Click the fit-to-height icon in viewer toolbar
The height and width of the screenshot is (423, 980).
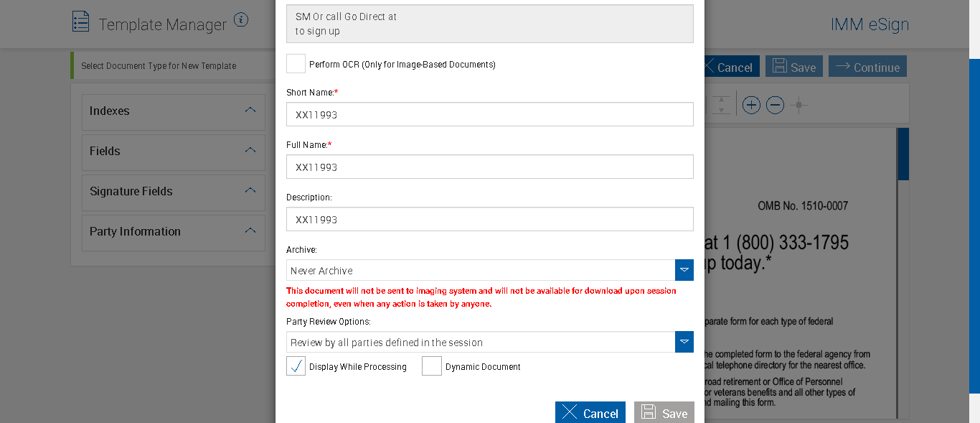click(722, 106)
